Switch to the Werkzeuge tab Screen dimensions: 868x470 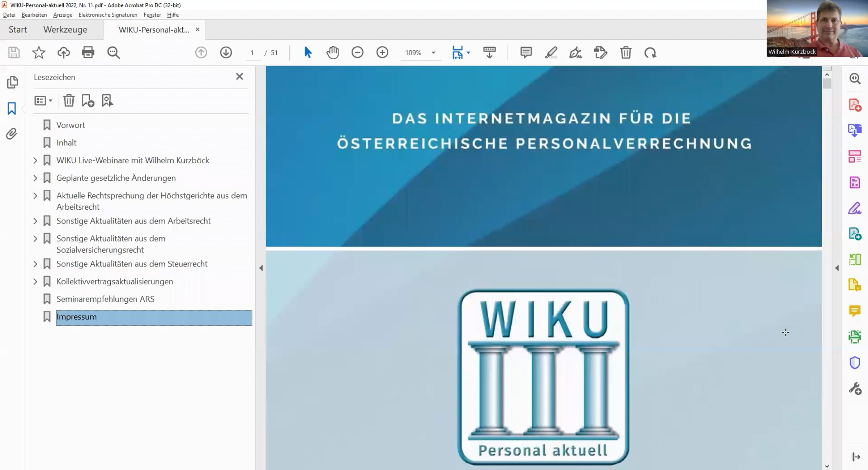point(65,30)
